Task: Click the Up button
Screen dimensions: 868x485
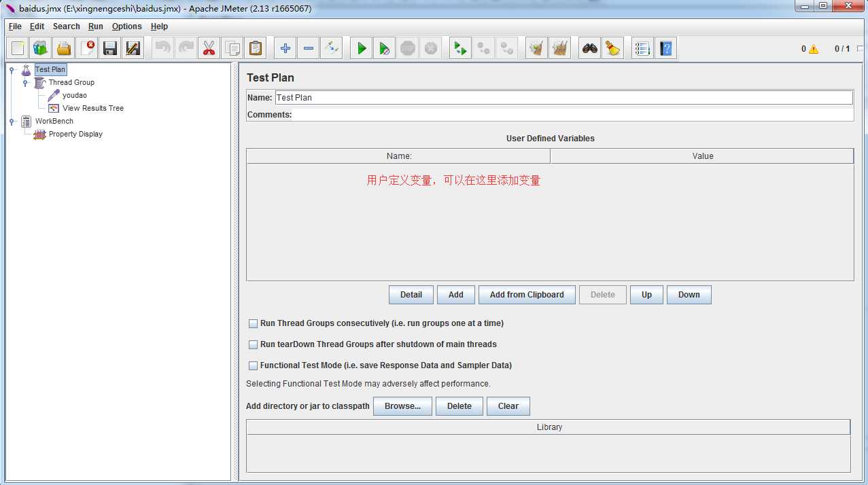Action: [646, 295]
